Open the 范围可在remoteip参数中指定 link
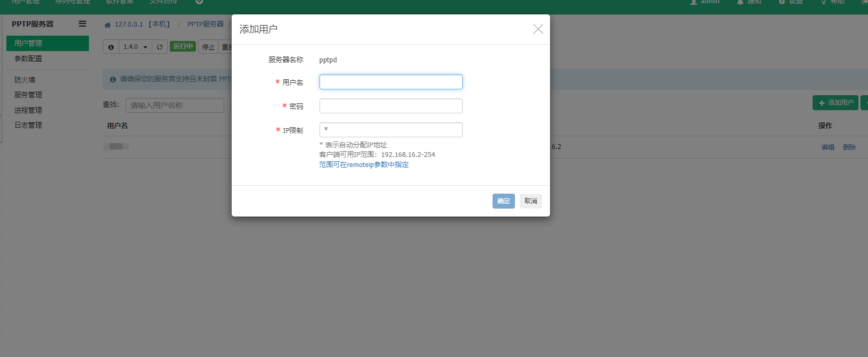 364,165
